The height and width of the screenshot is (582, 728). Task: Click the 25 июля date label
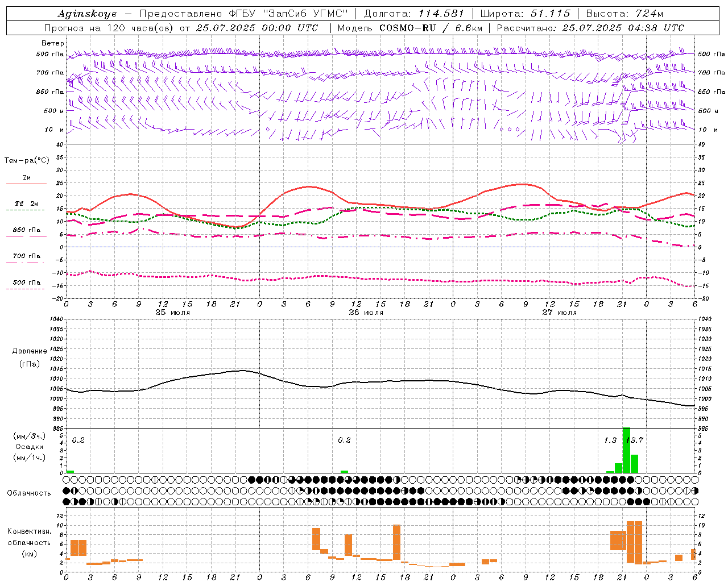(172, 313)
